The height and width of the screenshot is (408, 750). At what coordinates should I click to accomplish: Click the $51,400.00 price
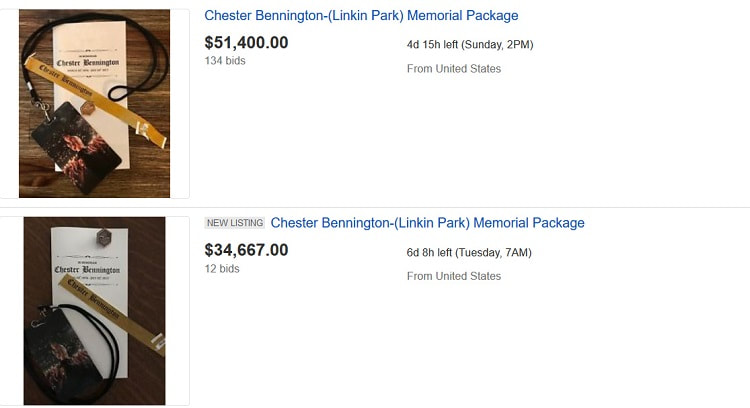(x=246, y=43)
